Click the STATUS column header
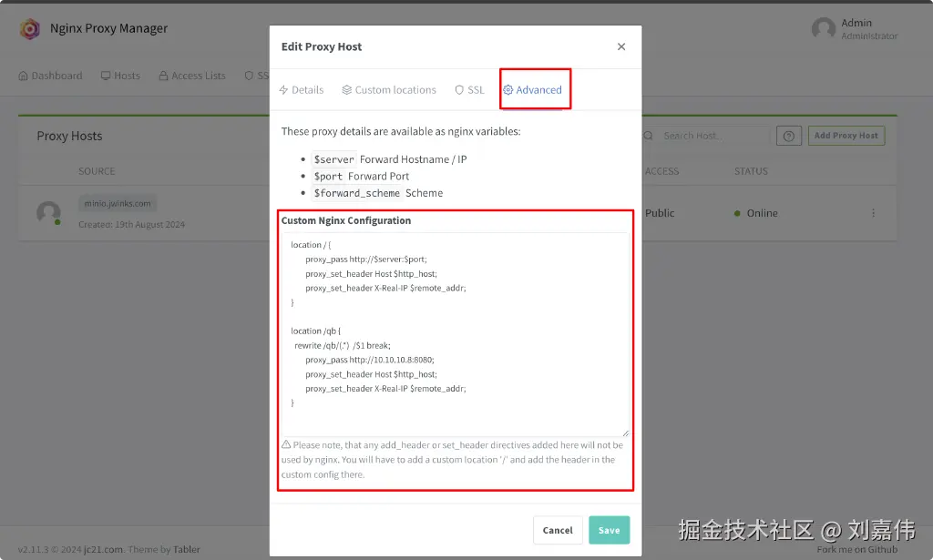The height and width of the screenshot is (560, 933). [751, 171]
